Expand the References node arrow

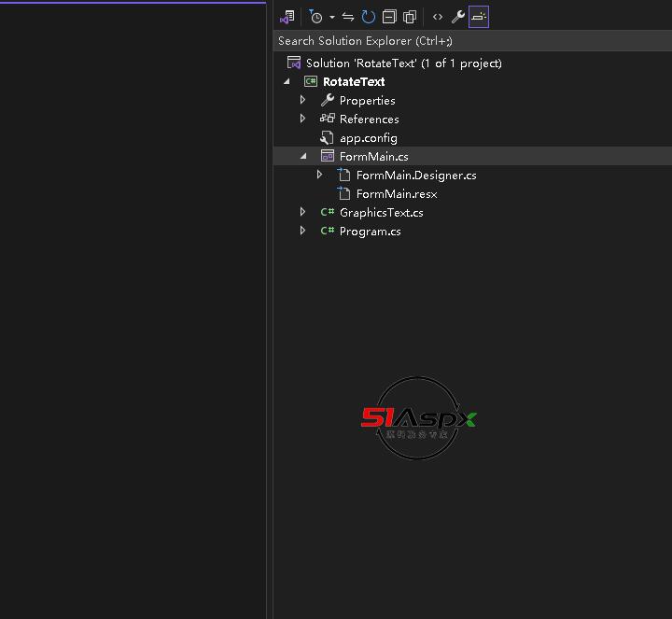tap(303, 119)
